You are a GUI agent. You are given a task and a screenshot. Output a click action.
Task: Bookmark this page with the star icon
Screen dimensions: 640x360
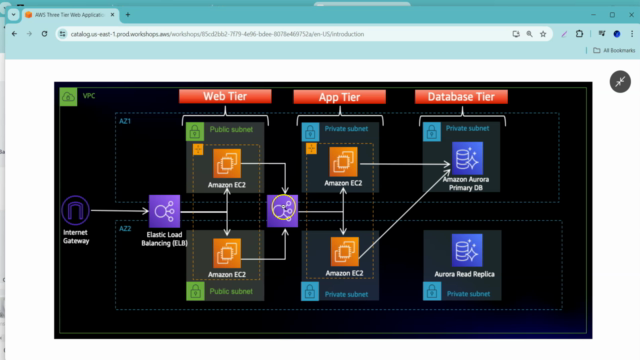coord(543,34)
